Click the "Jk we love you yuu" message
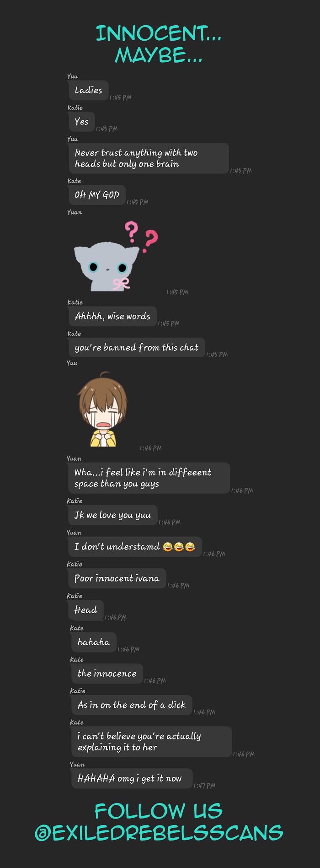Image resolution: width=320 pixels, height=868 pixels. 112,515
